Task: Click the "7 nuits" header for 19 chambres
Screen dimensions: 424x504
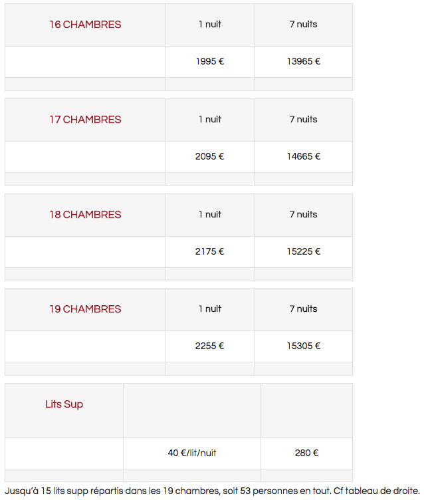Action: [304, 309]
